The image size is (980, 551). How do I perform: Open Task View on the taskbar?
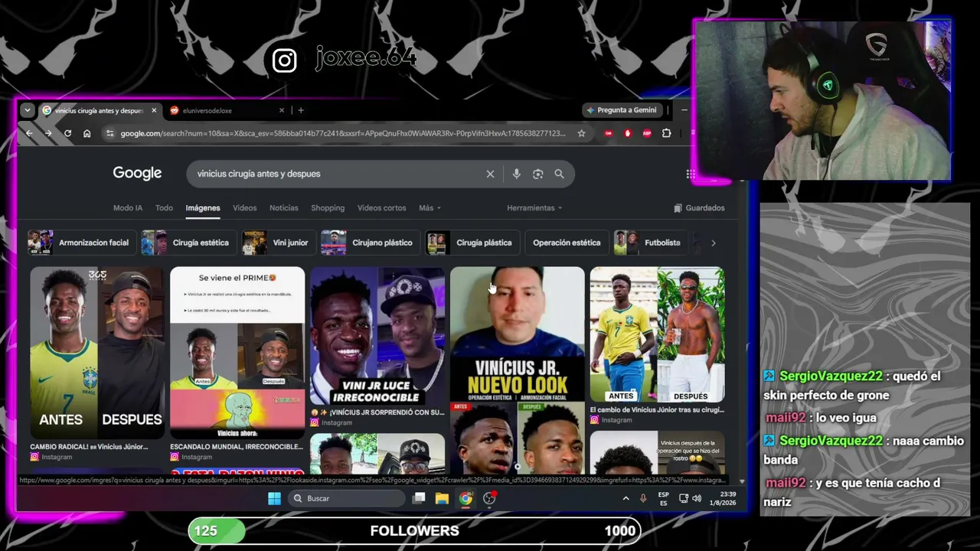[x=419, y=498]
